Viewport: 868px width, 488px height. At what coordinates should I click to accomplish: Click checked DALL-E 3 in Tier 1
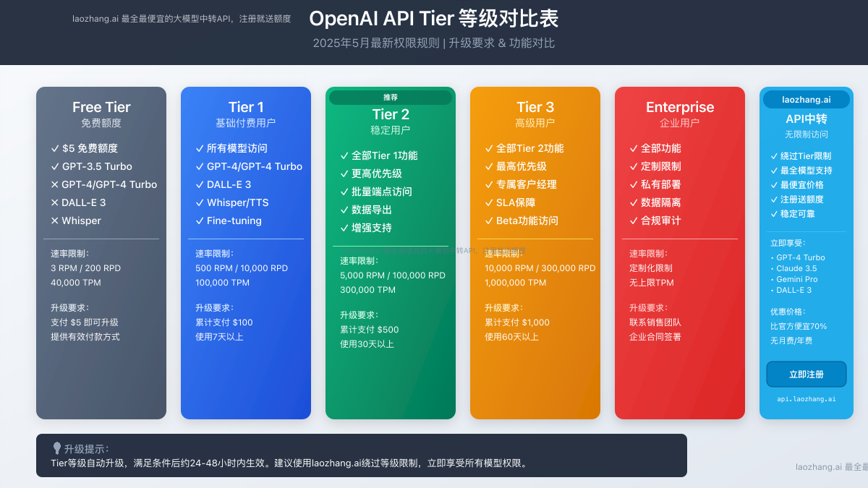[224, 184]
